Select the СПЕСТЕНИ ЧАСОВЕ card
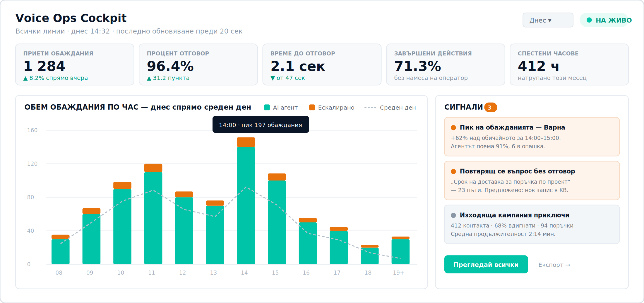The image size is (644, 303). pos(569,64)
